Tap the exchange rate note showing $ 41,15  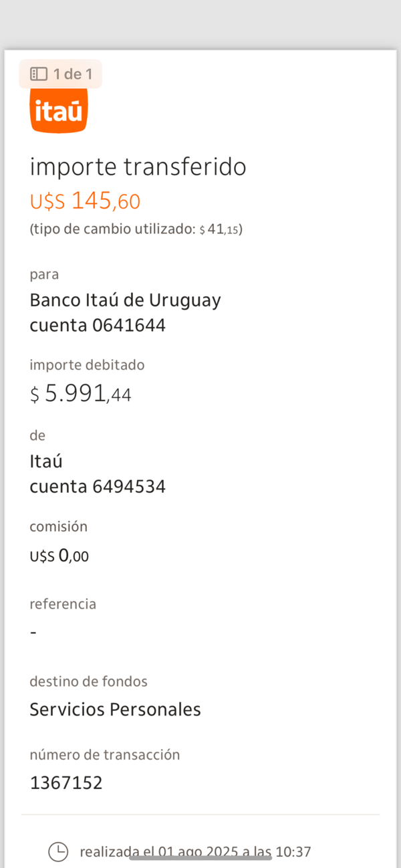click(x=136, y=229)
